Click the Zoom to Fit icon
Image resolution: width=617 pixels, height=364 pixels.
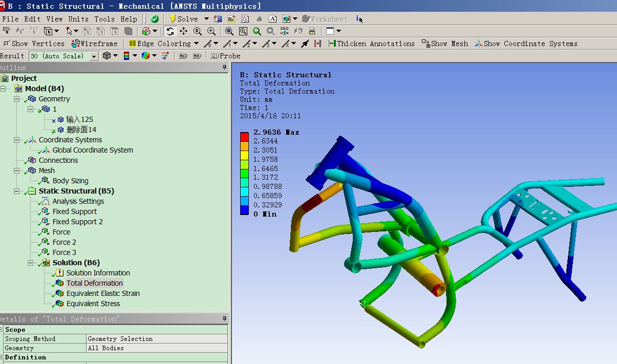coord(229,31)
